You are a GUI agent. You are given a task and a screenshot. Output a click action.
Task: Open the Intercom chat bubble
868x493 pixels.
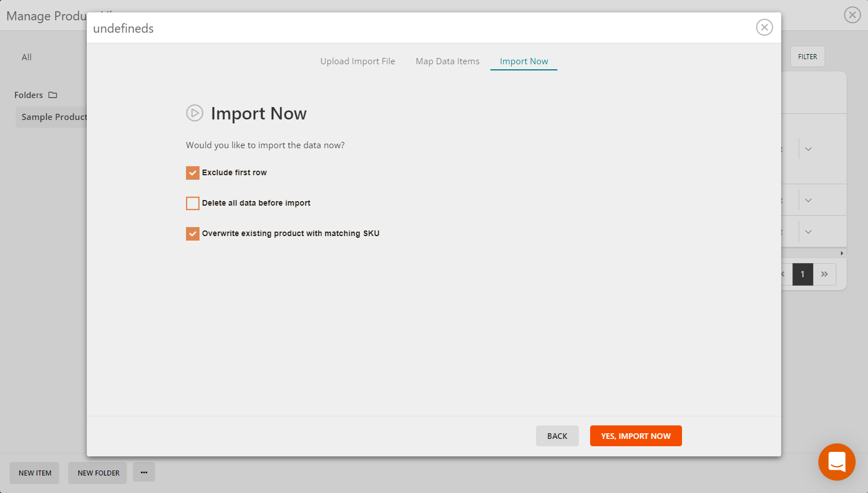836,462
